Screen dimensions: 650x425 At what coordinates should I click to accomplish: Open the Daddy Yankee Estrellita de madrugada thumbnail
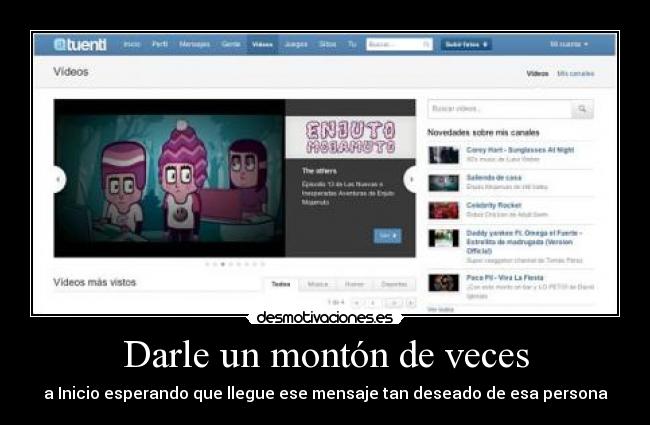pyautogui.click(x=444, y=238)
